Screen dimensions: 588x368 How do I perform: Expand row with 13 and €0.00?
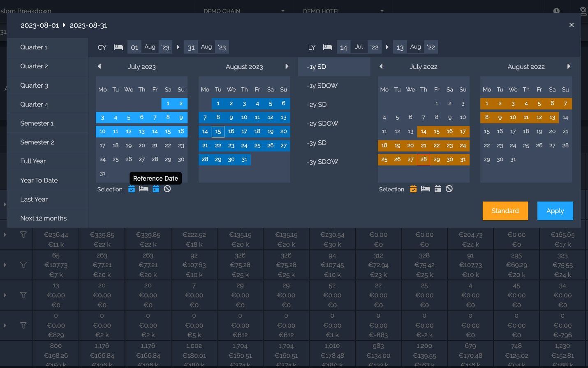click(x=5, y=295)
